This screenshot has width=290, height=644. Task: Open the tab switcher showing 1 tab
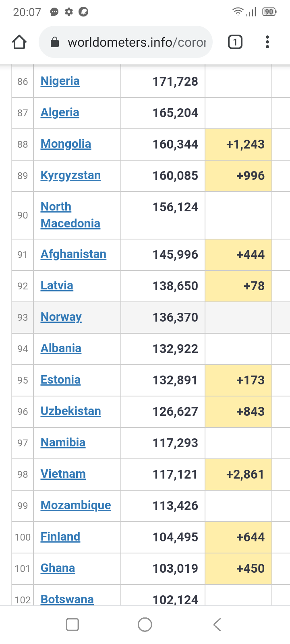tap(235, 42)
